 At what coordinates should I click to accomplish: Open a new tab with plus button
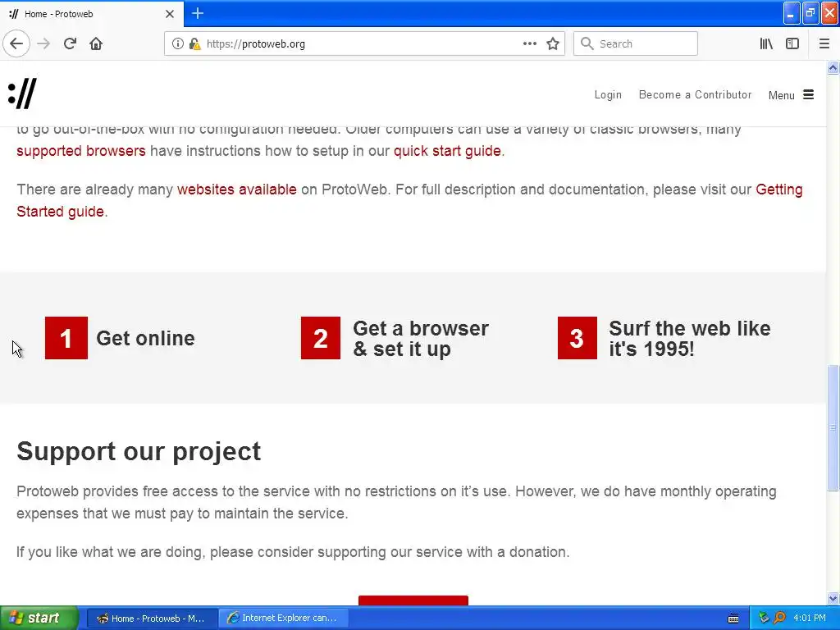[x=198, y=13]
